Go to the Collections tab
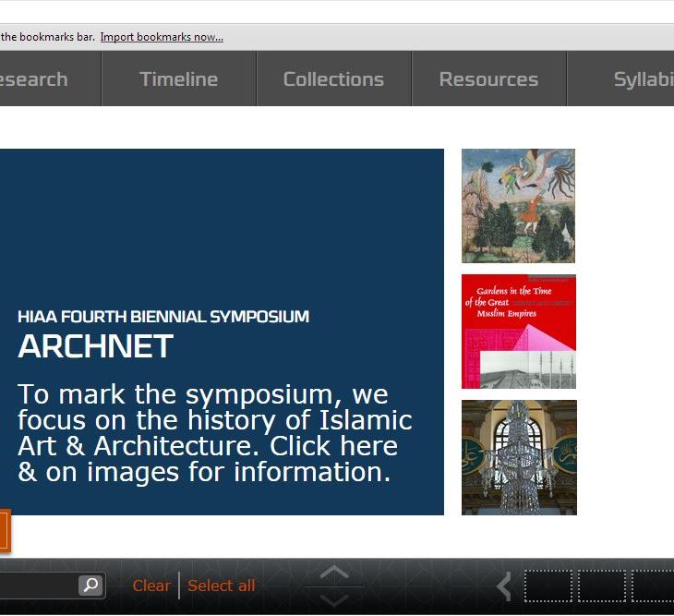This screenshot has height=616, width=674. 333,79
